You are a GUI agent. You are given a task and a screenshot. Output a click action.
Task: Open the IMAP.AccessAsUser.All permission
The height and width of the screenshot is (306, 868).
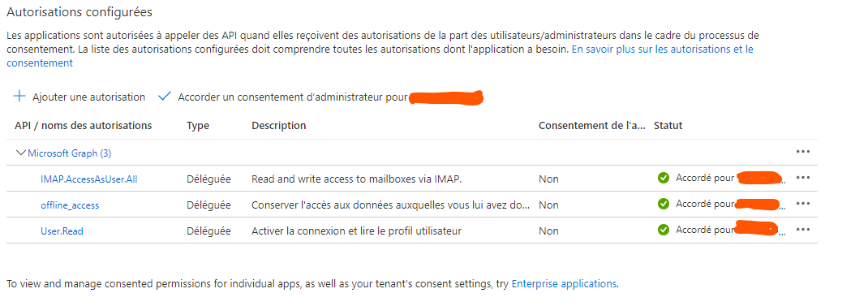88,179
